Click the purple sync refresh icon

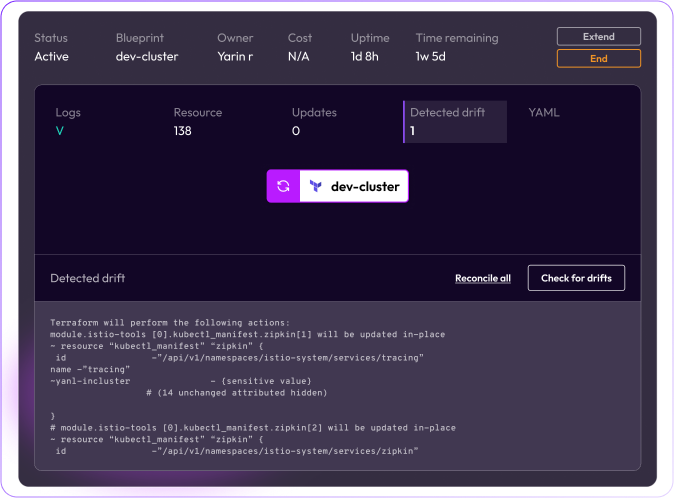[283, 186]
